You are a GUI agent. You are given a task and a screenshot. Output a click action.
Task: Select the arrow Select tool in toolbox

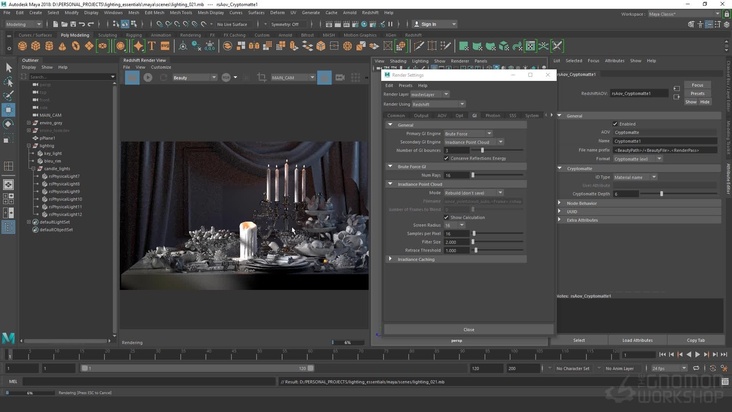(x=8, y=68)
